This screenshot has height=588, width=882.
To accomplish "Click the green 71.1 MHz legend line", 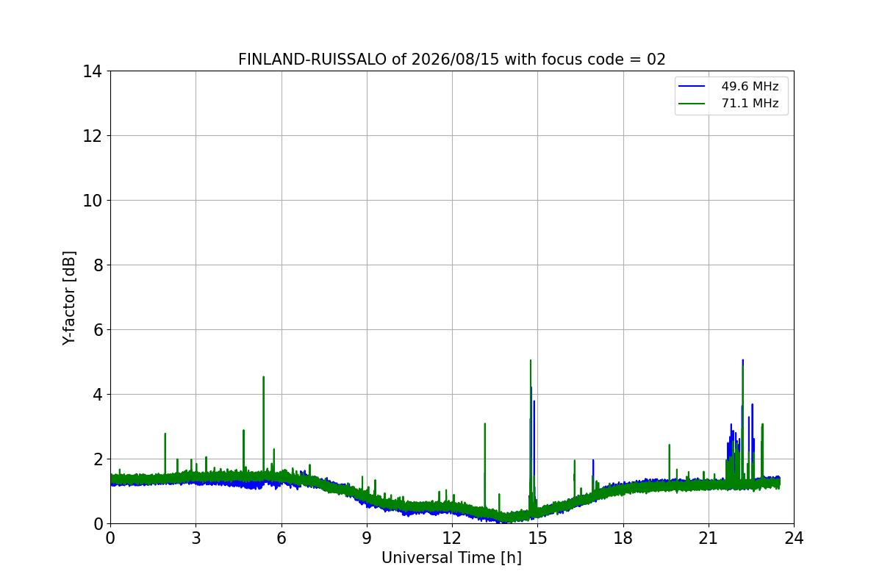I will click(692, 104).
